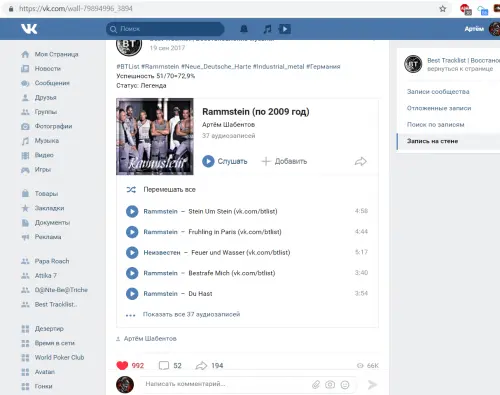Toggle like heart showing 992
This screenshot has width=500, height=395.
pyautogui.click(x=122, y=365)
